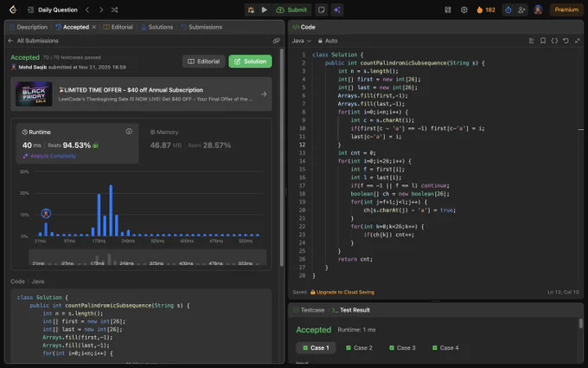Go back to All Submissions

33,41
